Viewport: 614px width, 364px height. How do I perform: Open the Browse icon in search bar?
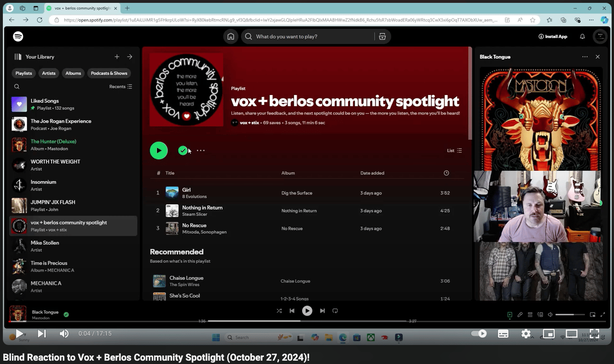click(x=382, y=37)
